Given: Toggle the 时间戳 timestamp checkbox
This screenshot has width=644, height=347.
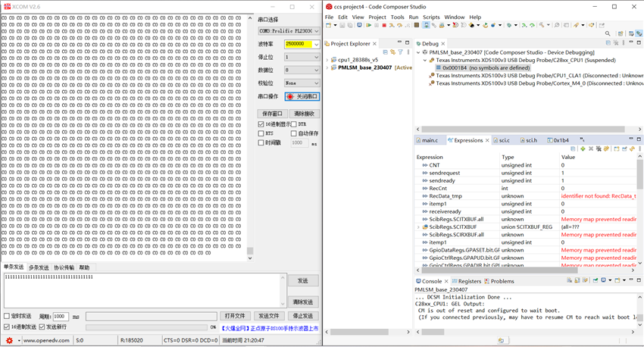Looking at the screenshot, I should pyautogui.click(x=261, y=143).
